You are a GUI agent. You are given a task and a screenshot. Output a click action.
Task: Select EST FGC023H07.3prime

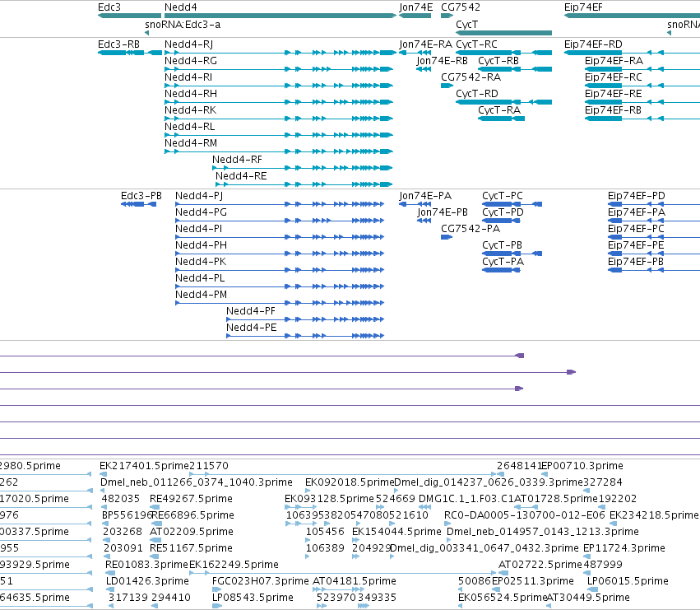(215, 589)
